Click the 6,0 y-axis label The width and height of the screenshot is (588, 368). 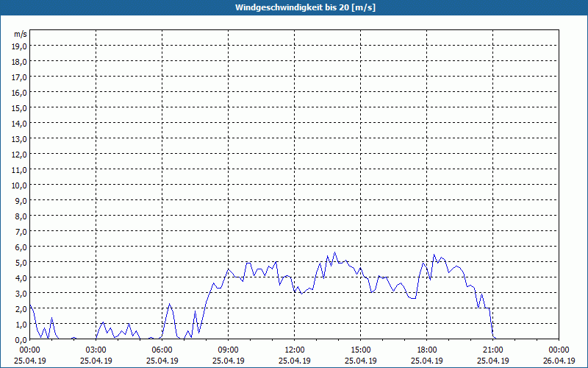click(x=21, y=247)
